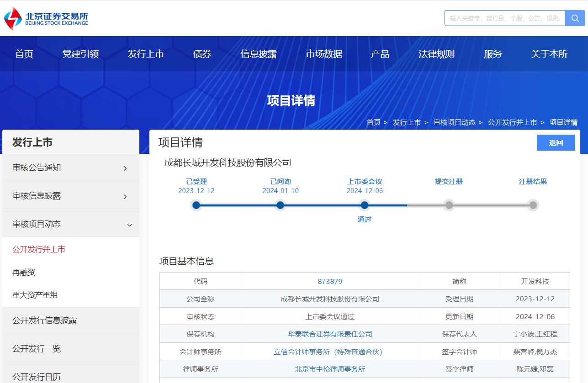Open 北京市中伦律师事务所 link
Screen dimensions: 588x383
pyautogui.click(x=330, y=369)
